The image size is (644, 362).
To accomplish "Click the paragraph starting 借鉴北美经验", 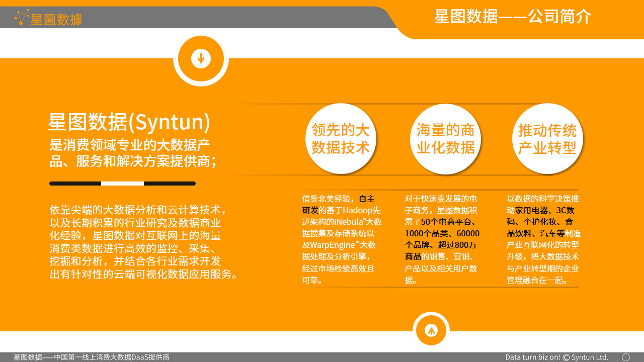I will (x=342, y=239).
